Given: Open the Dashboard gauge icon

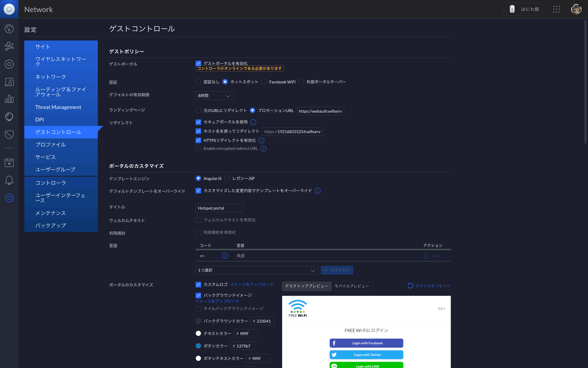Looking at the screenshot, I should pos(9,29).
